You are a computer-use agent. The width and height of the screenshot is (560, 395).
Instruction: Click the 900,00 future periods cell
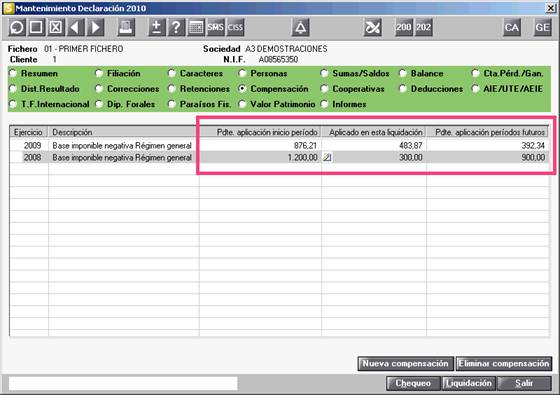(488, 157)
